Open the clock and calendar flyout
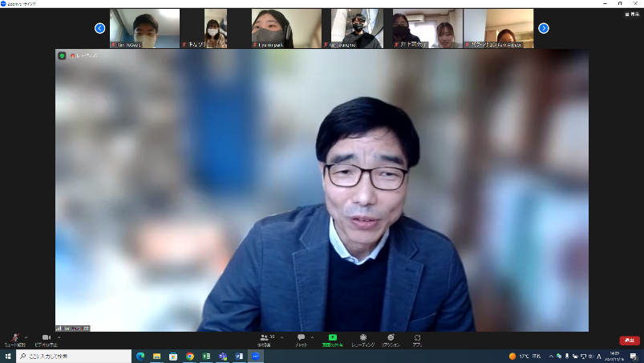This screenshot has width=644, height=363. tap(614, 356)
